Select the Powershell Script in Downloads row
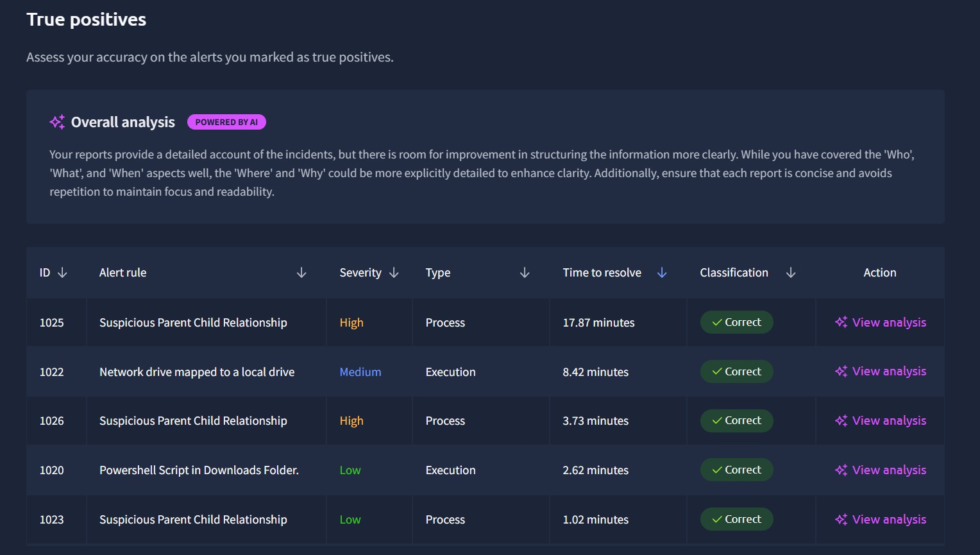 tap(199, 470)
